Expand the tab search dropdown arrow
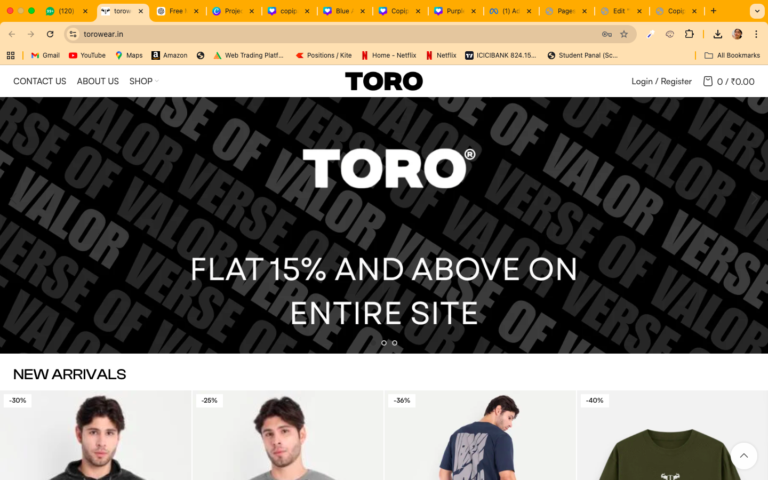The image size is (768, 480). tap(757, 11)
